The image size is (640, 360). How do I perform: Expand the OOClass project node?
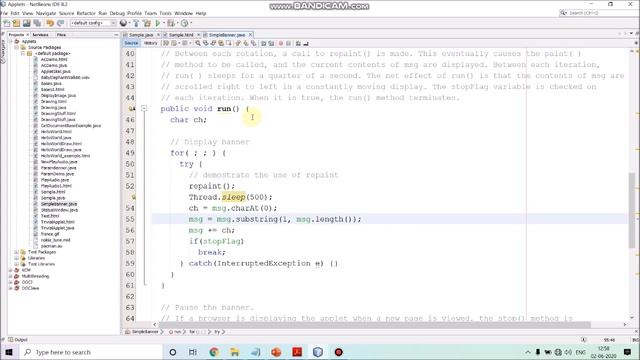pos(11,288)
